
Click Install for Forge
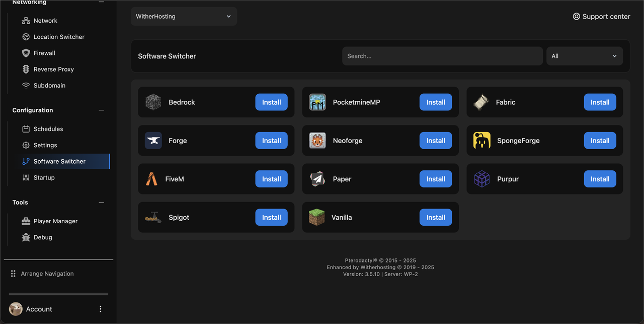pyautogui.click(x=271, y=141)
